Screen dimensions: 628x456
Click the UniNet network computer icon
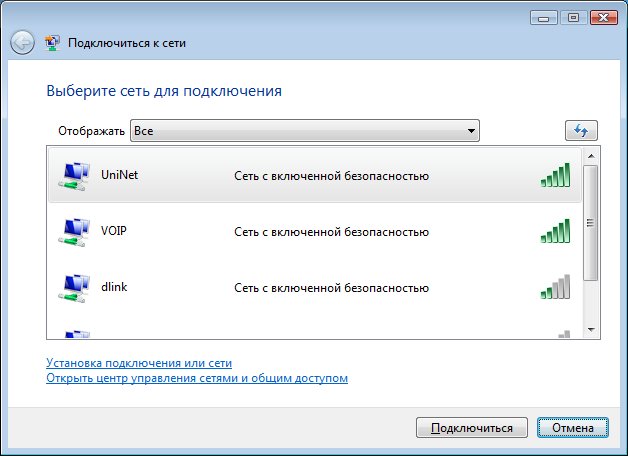[73, 177]
